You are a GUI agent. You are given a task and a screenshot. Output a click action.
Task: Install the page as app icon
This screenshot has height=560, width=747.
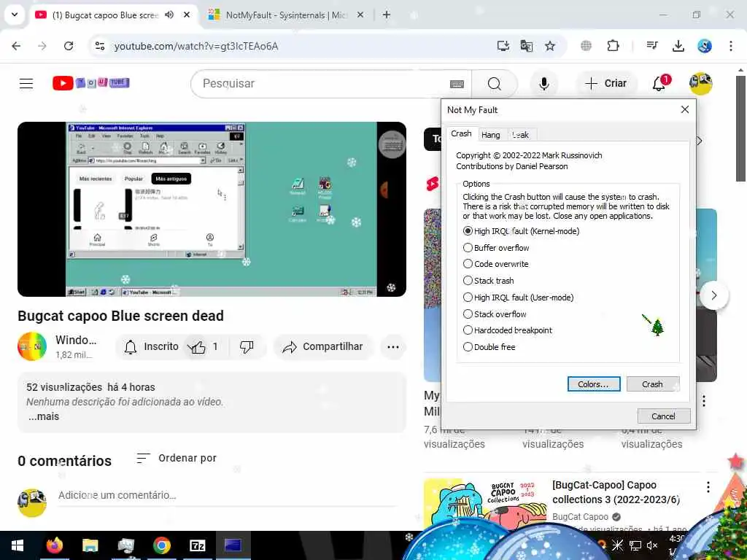tap(503, 46)
